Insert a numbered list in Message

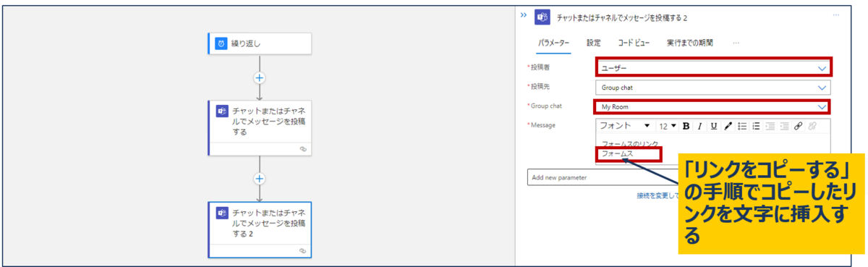pos(756,126)
